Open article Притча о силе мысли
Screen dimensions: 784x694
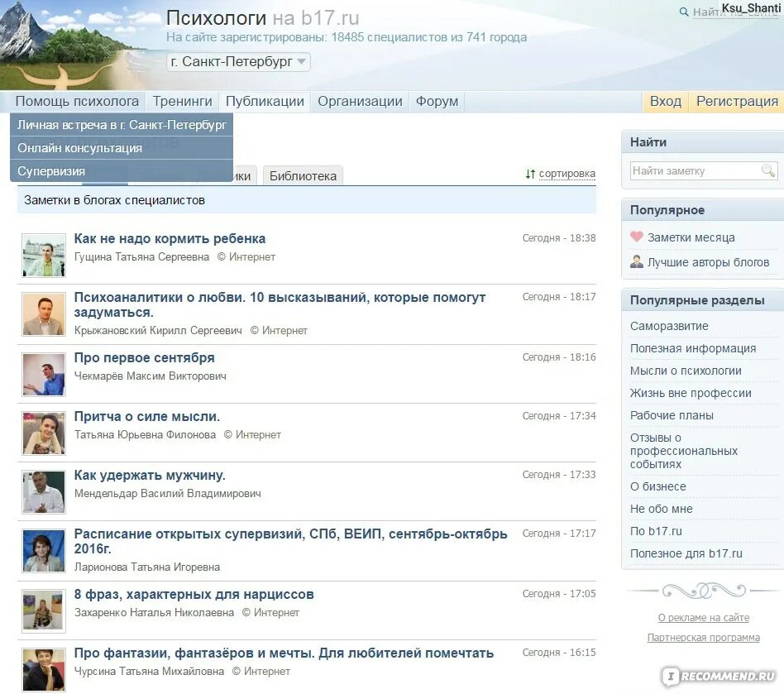point(146,417)
